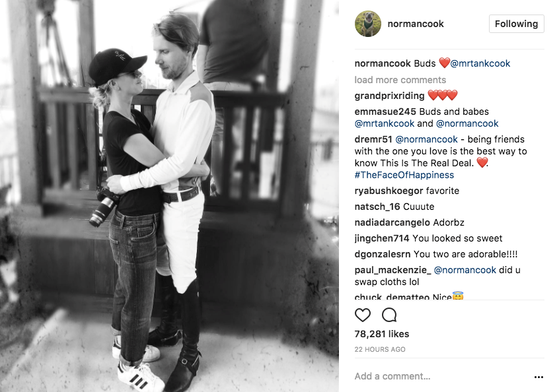This screenshot has height=392, width=559.
Task: Open dremr51 commenter profile
Action: tap(373, 139)
